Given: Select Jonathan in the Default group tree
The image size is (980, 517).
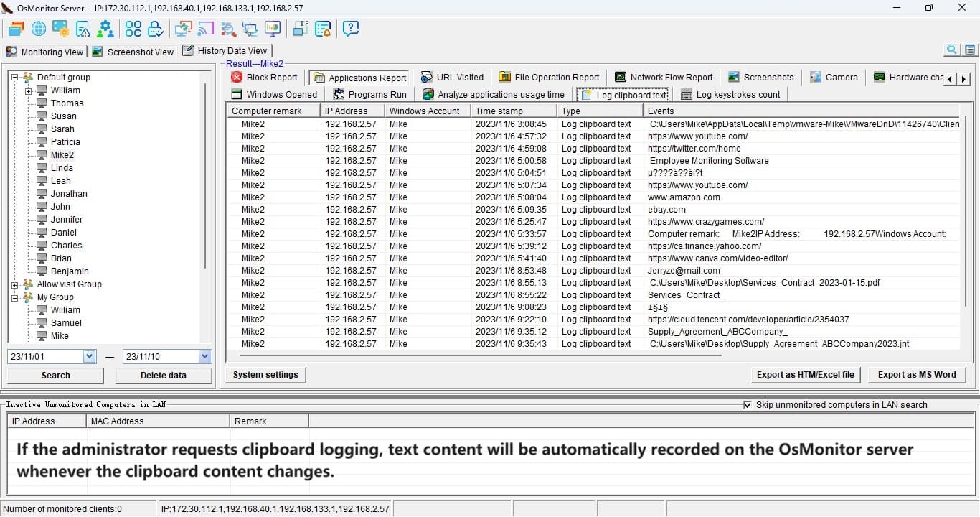Looking at the screenshot, I should point(69,194).
